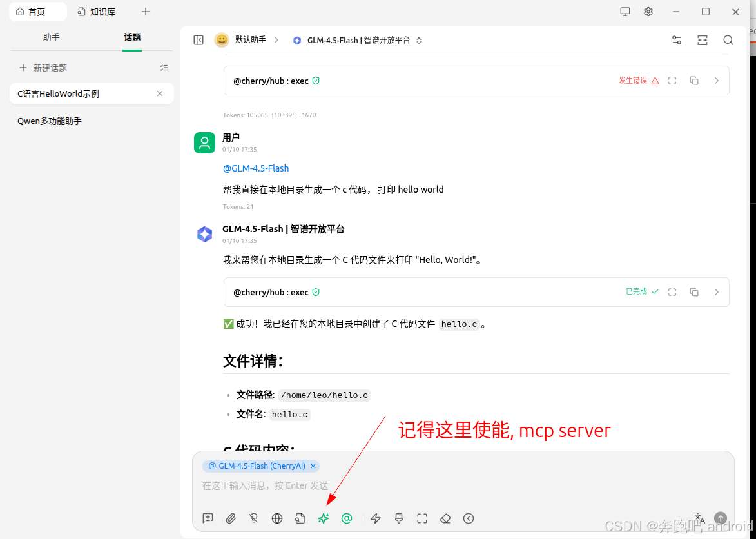Click the narrow mode icon in header

tap(703, 40)
